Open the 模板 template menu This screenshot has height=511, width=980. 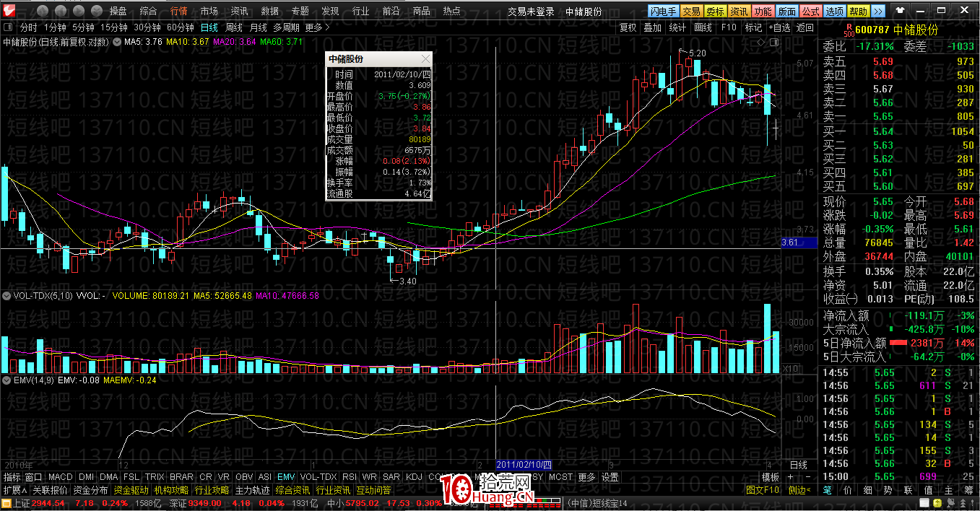coord(770,477)
